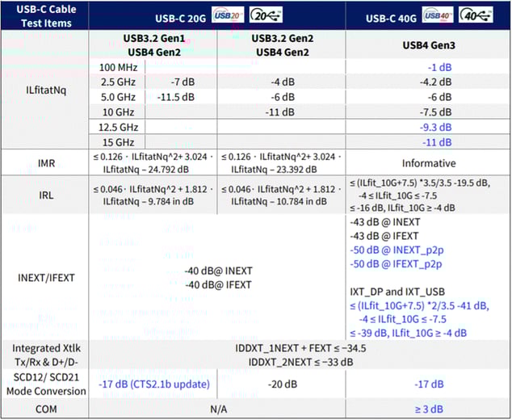Select the -4.2 dB value

click(x=435, y=82)
